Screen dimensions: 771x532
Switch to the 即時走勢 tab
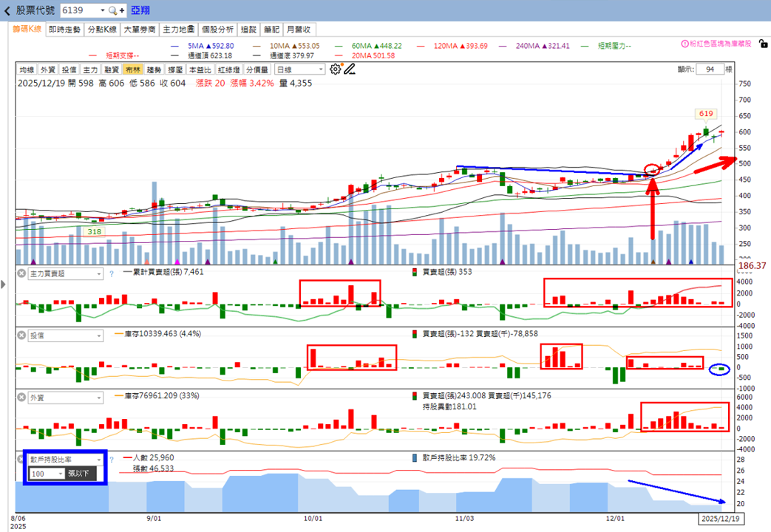pos(64,30)
